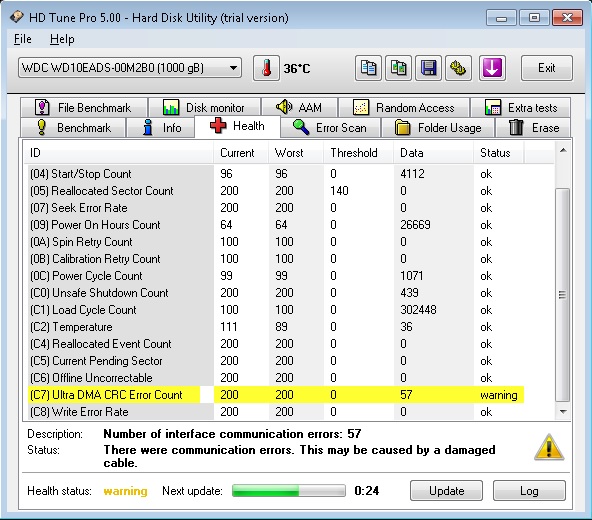Click the 302448 load cycle value
The height and width of the screenshot is (520, 592).
click(418, 310)
